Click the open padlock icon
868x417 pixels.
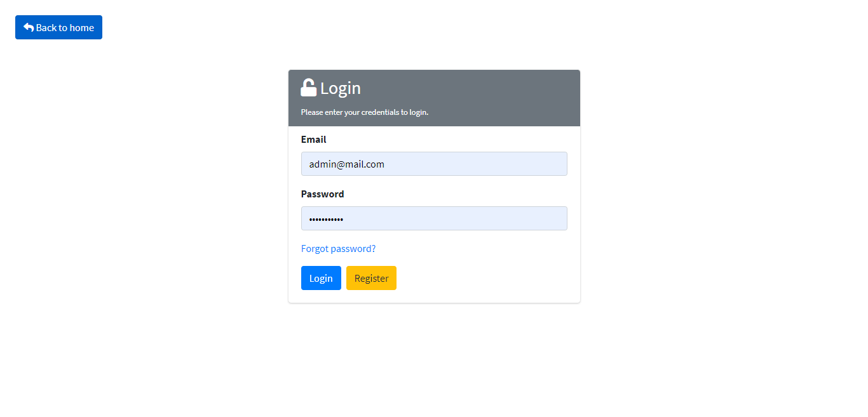coord(308,88)
